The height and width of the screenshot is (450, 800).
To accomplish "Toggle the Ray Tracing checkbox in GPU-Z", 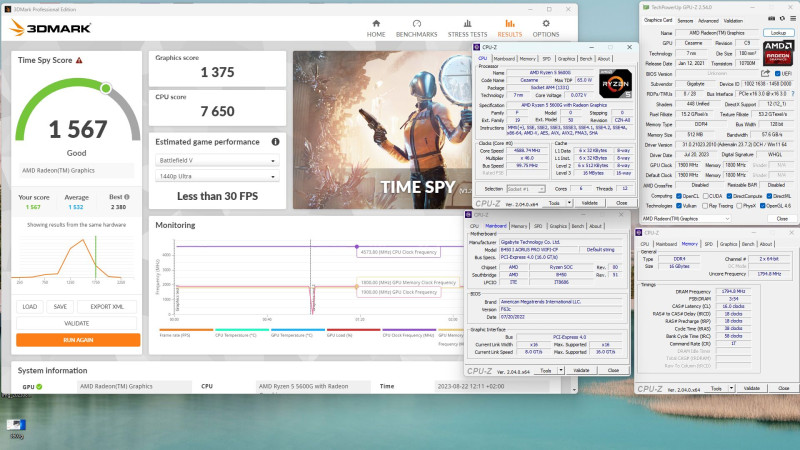I will pos(705,206).
